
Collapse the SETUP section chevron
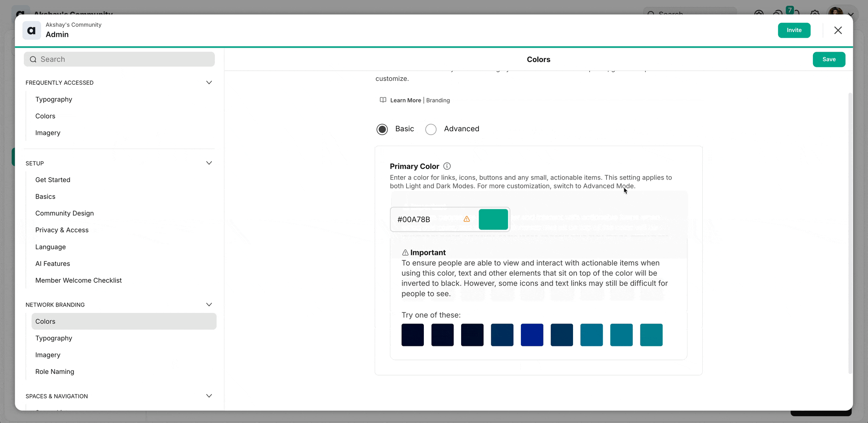(209, 163)
